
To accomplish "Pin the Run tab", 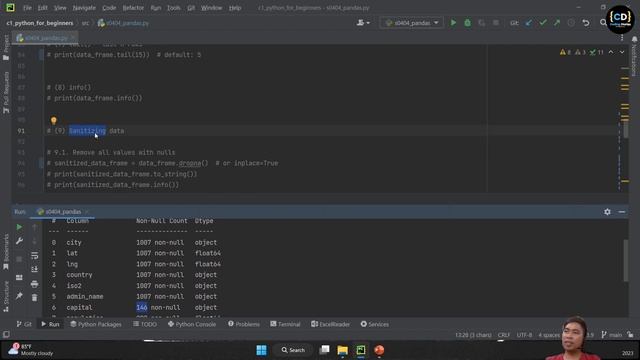I will (x=19, y=296).
